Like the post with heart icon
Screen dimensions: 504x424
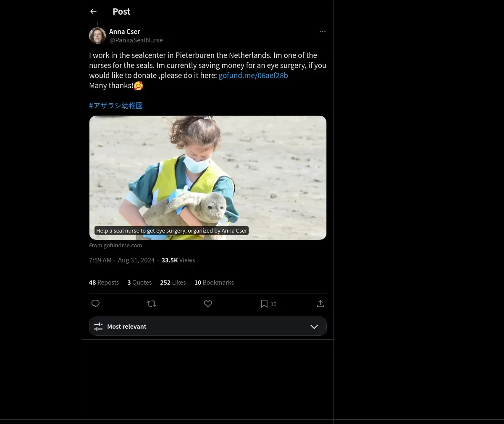tap(208, 304)
